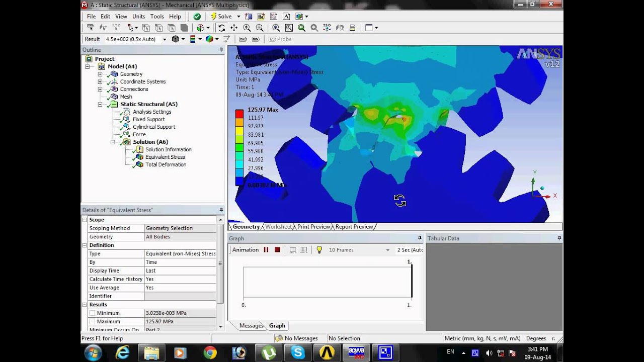Collapse the Scope section in Details
The height and width of the screenshot is (362, 644).
click(x=85, y=220)
